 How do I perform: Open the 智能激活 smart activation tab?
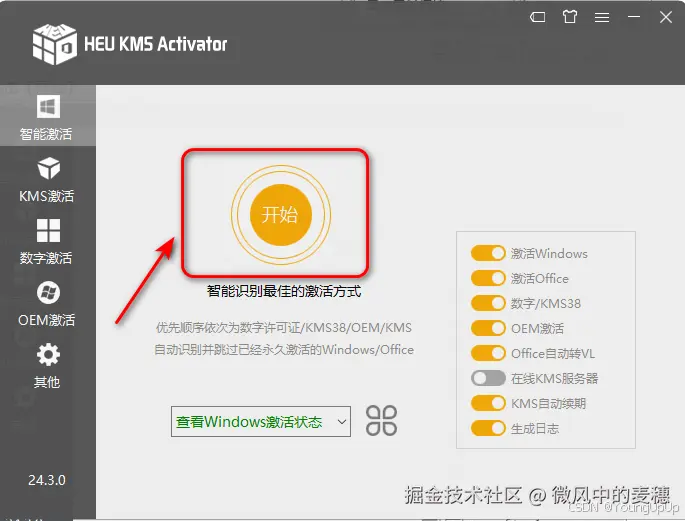[47, 116]
